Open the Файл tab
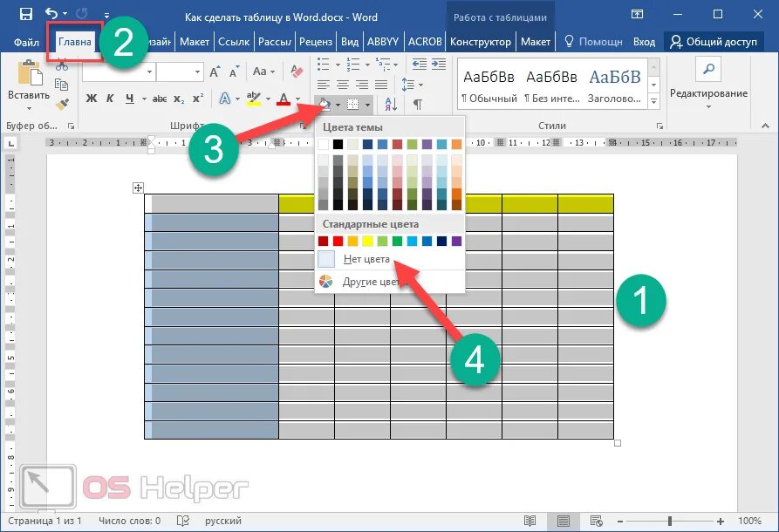This screenshot has width=779, height=532. point(26,42)
